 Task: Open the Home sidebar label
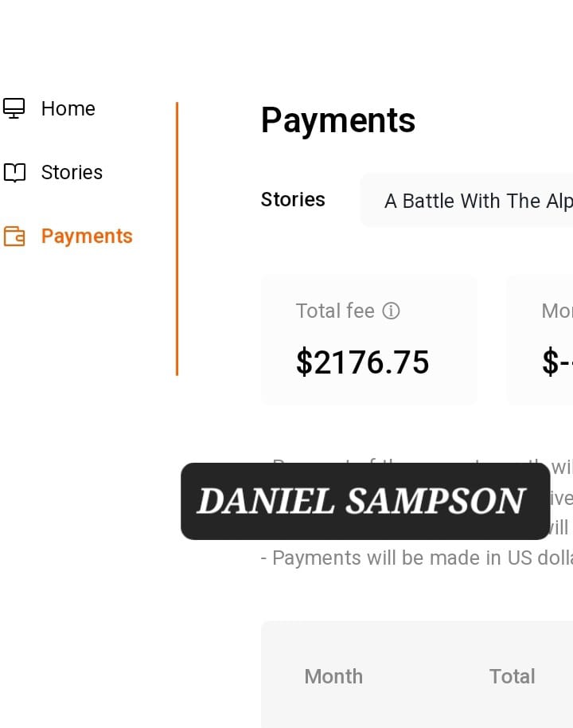[x=68, y=108]
